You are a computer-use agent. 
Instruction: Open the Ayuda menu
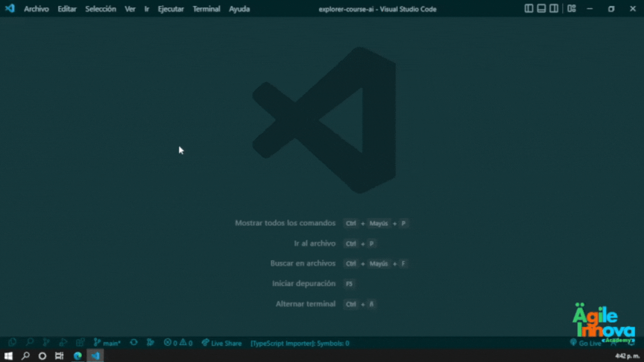coord(239,9)
